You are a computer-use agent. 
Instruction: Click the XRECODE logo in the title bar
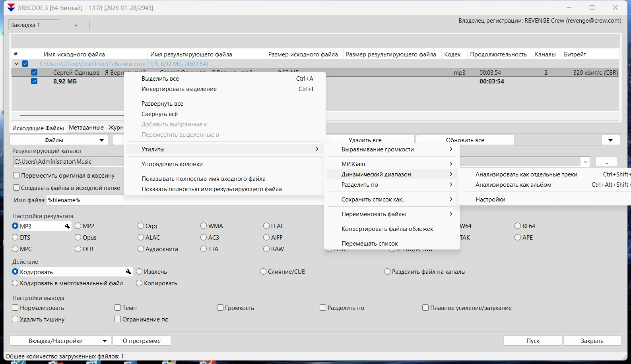click(x=11, y=8)
